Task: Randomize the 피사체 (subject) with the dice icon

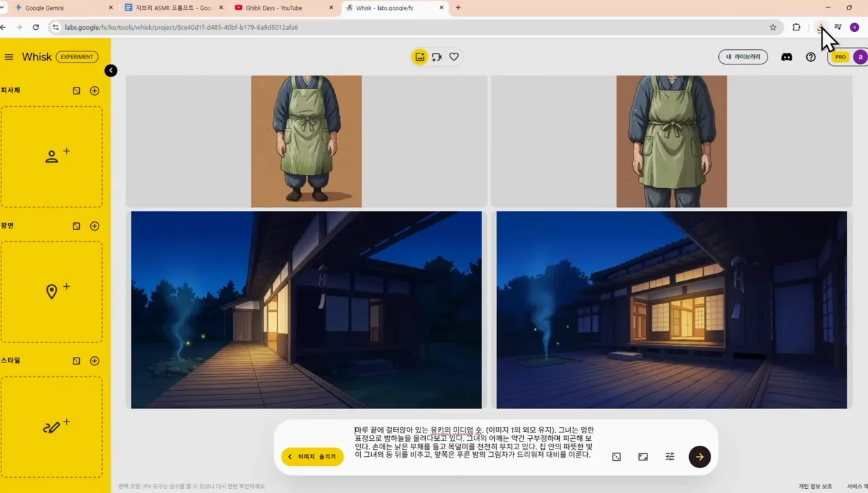Action: point(76,90)
